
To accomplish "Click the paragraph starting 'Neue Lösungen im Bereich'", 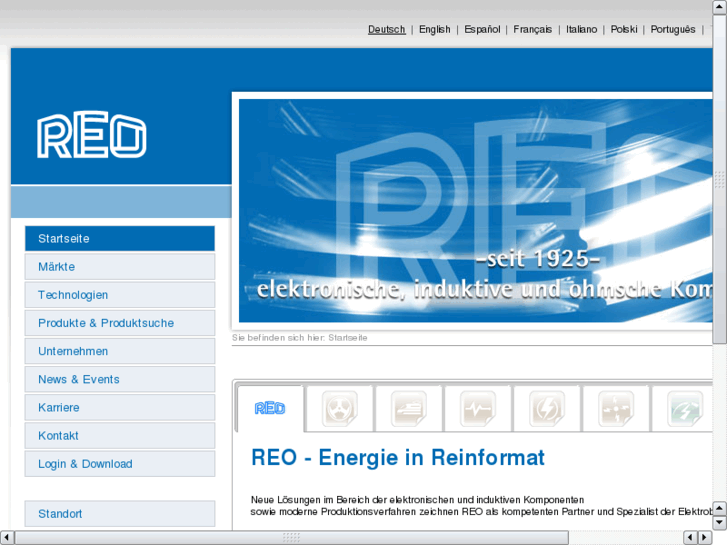I will point(481,506).
